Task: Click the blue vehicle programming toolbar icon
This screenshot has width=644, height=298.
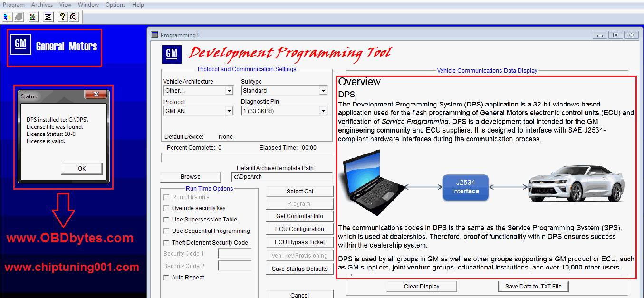Action: click(7, 17)
